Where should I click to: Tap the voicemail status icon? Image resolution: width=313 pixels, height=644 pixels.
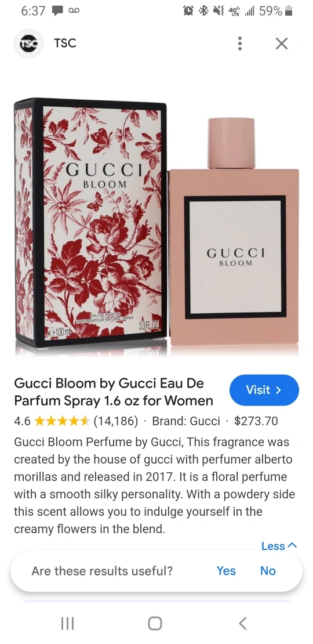(x=74, y=10)
